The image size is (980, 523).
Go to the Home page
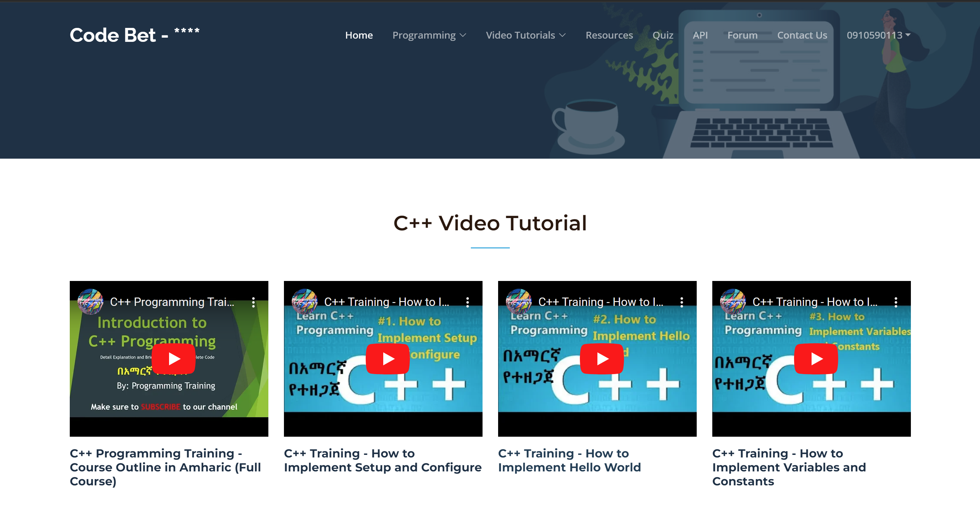359,35
